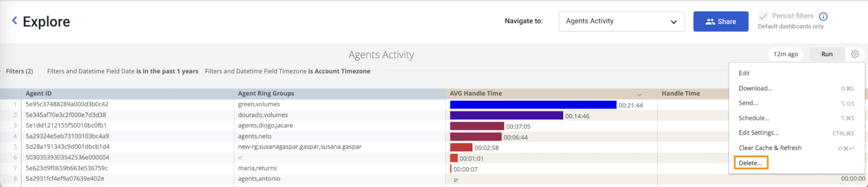This screenshot has height=187, width=868.
Task: Select Send... from the menu
Action: [748, 103]
